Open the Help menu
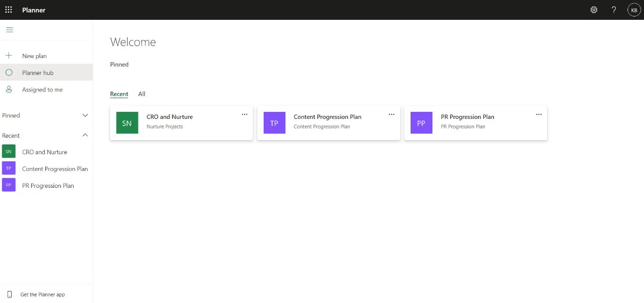This screenshot has height=303, width=644. [614, 9]
